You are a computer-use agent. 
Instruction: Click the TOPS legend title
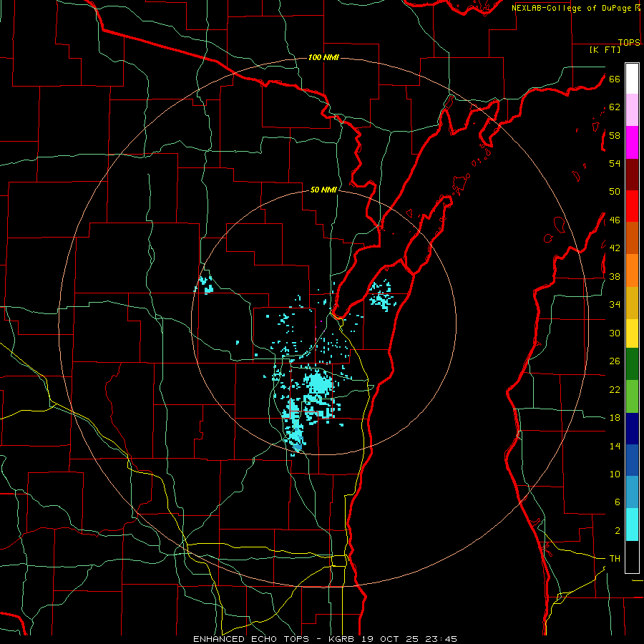click(629, 43)
